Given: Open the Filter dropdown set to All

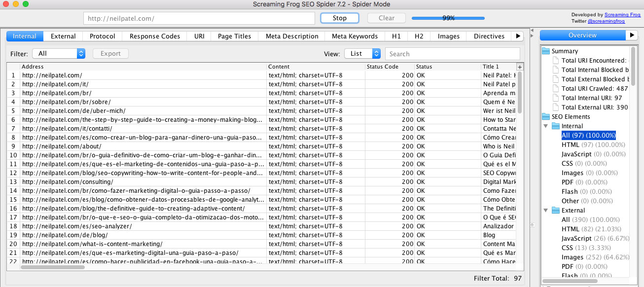Looking at the screenshot, I should [59, 54].
